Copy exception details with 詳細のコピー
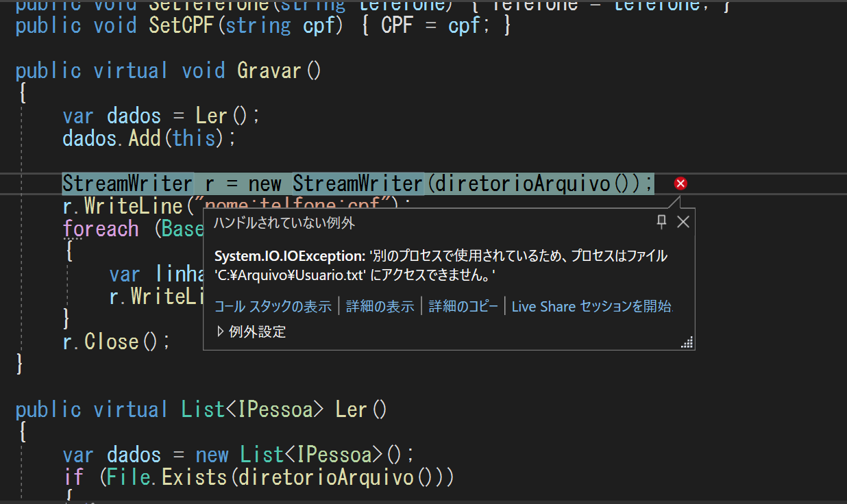847x504 pixels. (x=465, y=306)
